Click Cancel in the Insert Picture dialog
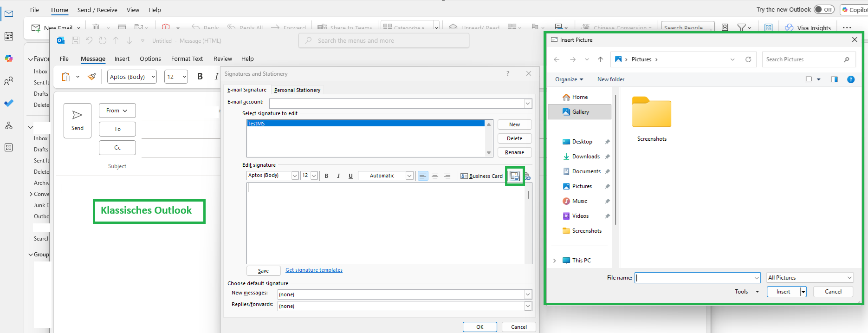 coord(833,292)
